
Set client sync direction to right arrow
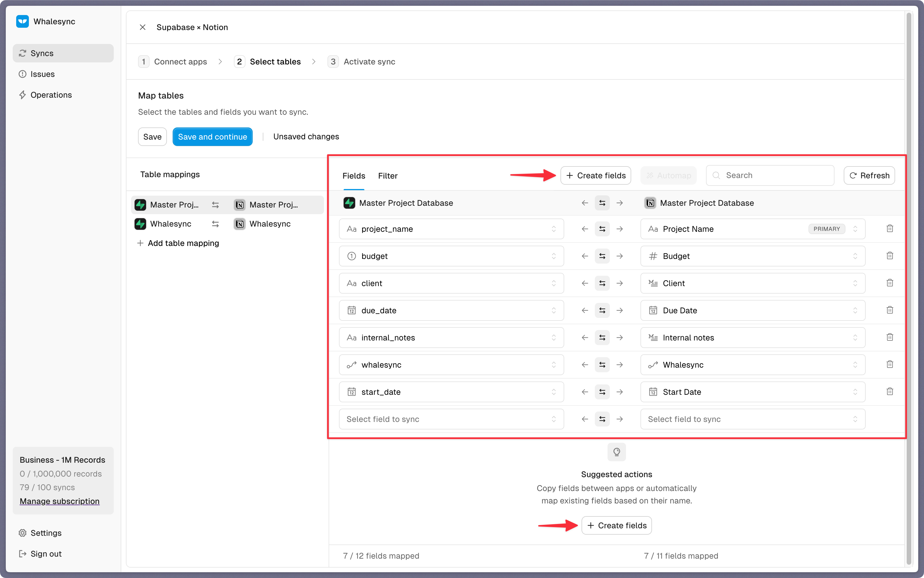[620, 283]
